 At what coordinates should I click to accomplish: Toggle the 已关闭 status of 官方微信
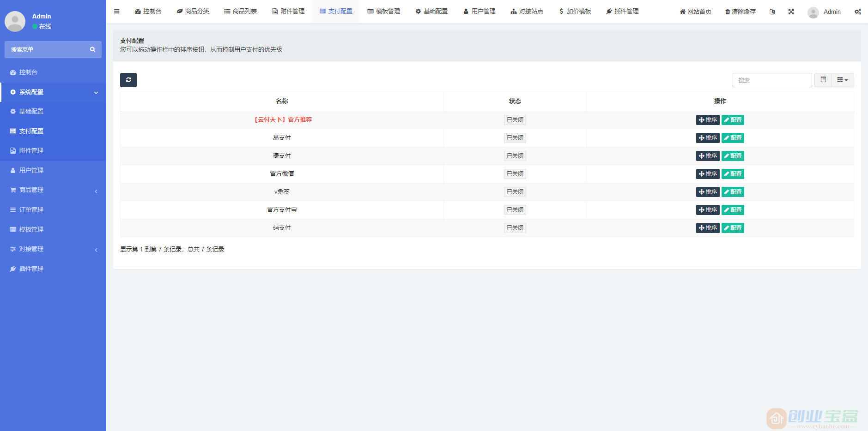[x=514, y=174]
